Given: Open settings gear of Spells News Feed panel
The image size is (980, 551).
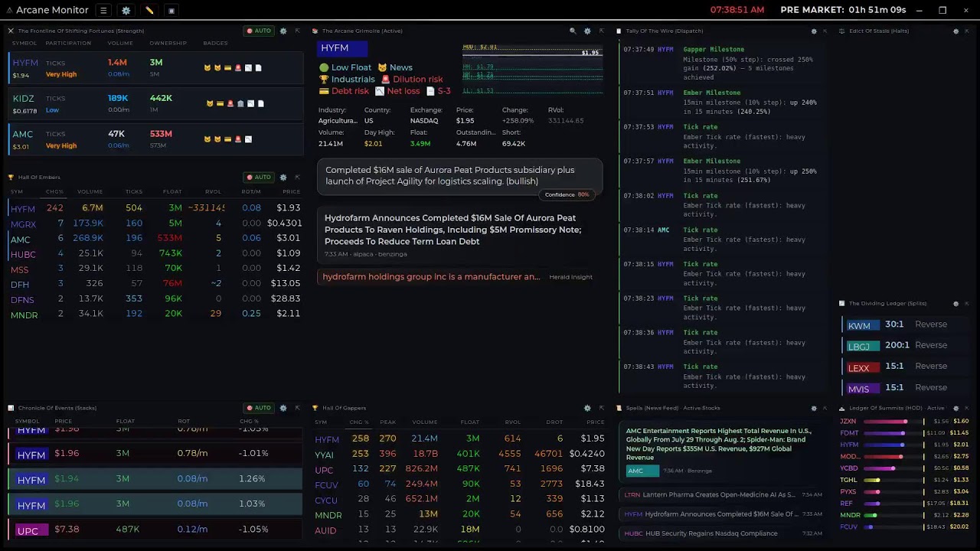Looking at the screenshot, I should click(814, 408).
